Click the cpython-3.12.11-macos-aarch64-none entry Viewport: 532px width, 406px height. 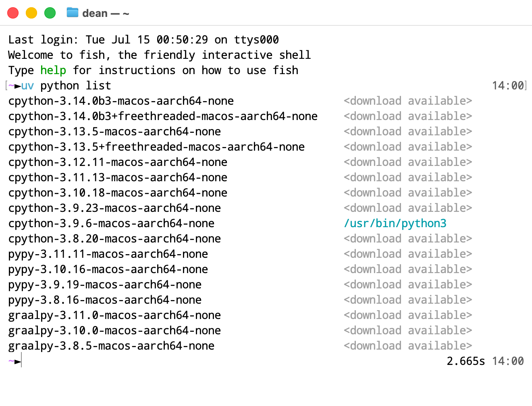coord(118,162)
